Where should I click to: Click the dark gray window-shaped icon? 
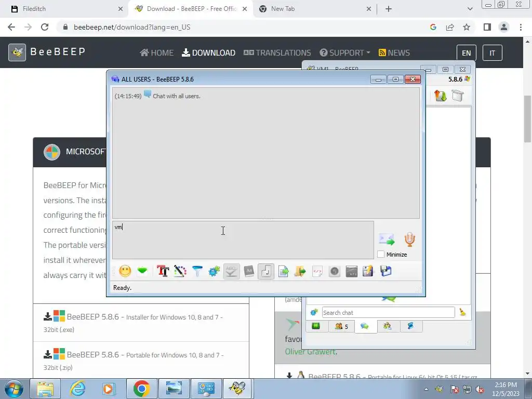352,271
